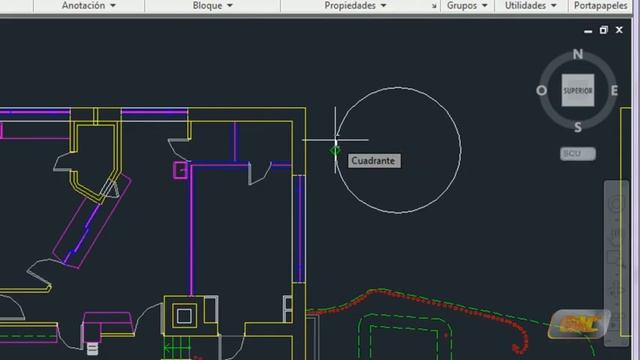Open the SCU coordinate system dropdown
This screenshot has width=640, height=360.
coord(578,154)
